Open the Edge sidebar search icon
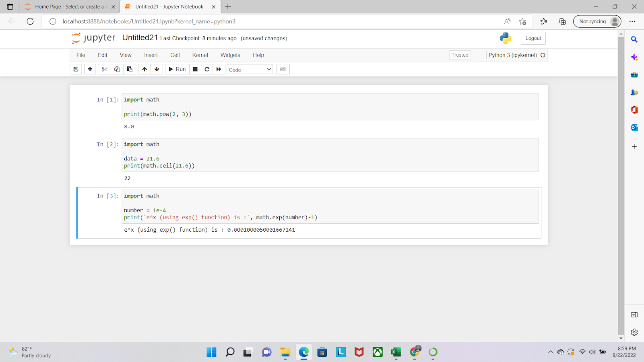 [634, 39]
